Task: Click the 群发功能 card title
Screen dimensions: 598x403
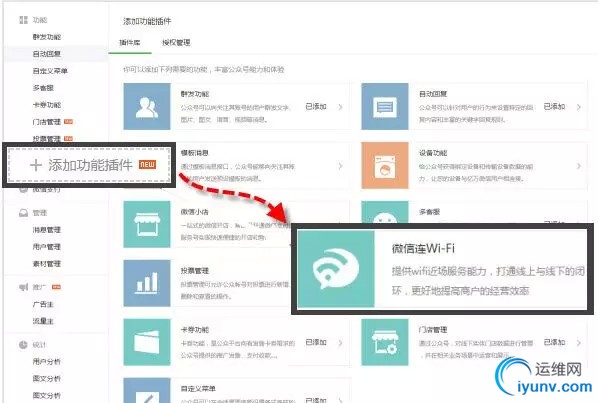Action: click(x=195, y=93)
